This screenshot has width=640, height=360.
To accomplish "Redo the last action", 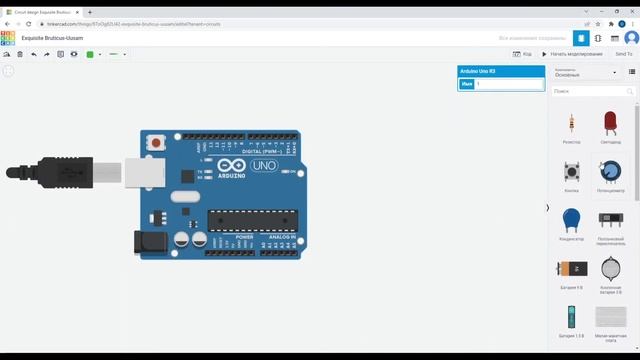I will pos(47,54).
